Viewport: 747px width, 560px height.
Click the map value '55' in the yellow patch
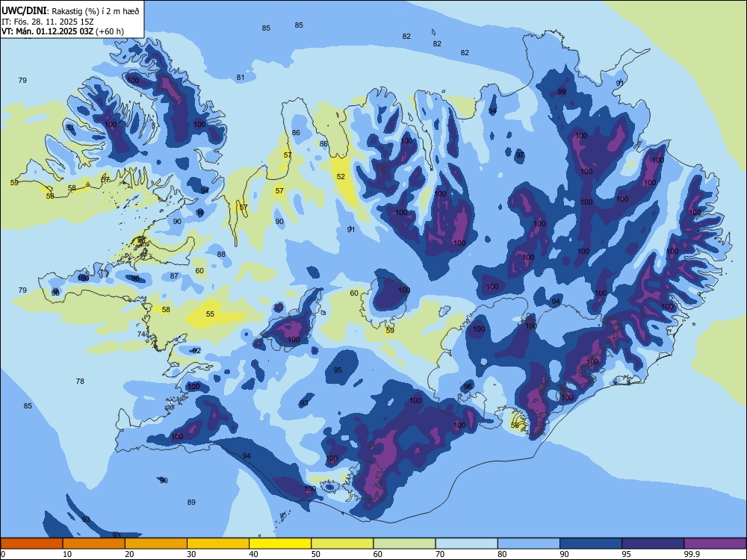point(210,314)
